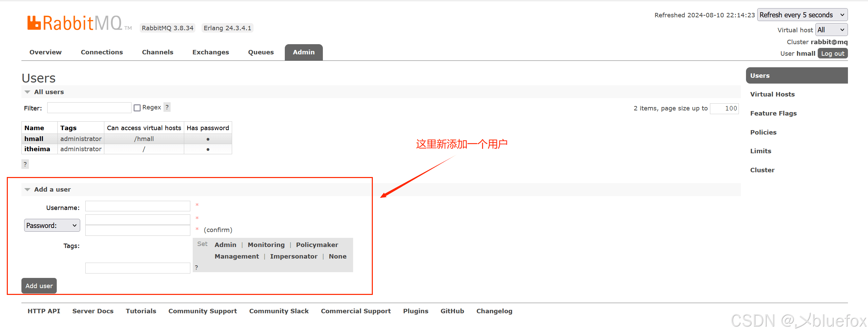Select the Admin tab
This screenshot has height=335, width=868.
pos(304,52)
